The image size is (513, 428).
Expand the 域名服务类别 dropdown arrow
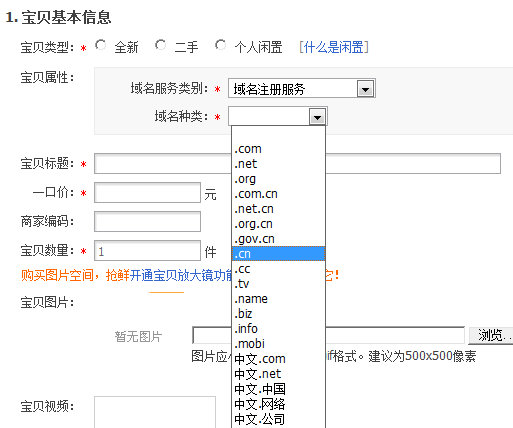365,89
